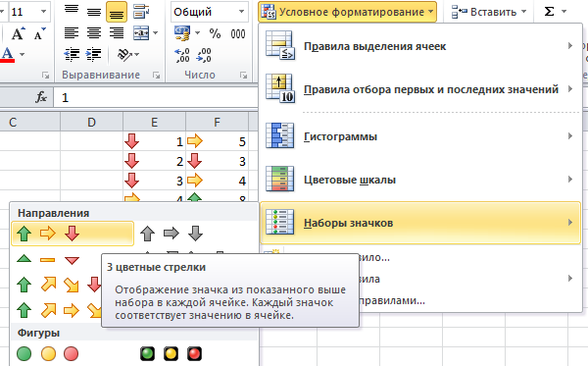Image resolution: width=588 pixels, height=366 pixels.
Task: Choose 3 flat circles traffic lights set
Action: (48, 353)
